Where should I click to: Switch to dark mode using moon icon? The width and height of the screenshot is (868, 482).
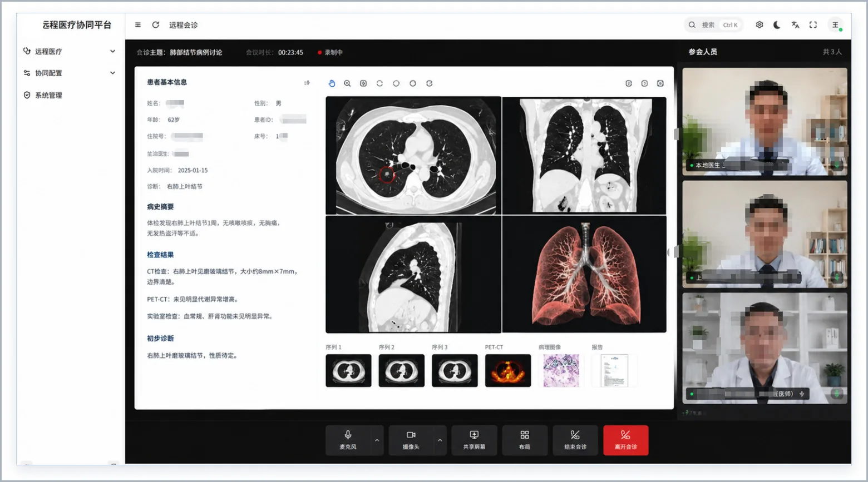click(777, 25)
